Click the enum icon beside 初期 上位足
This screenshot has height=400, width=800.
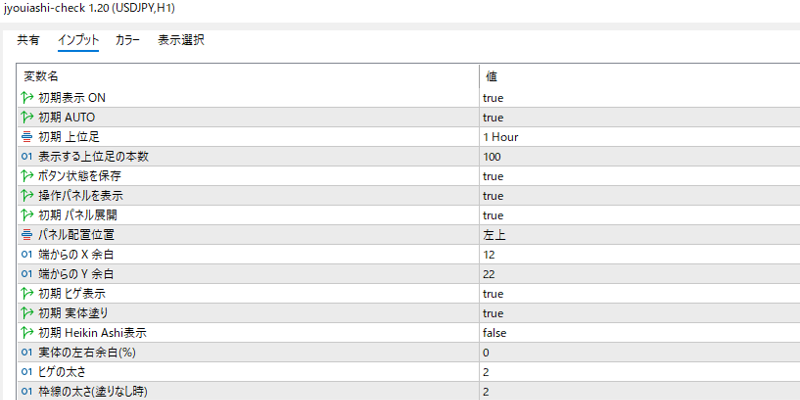coord(27,137)
